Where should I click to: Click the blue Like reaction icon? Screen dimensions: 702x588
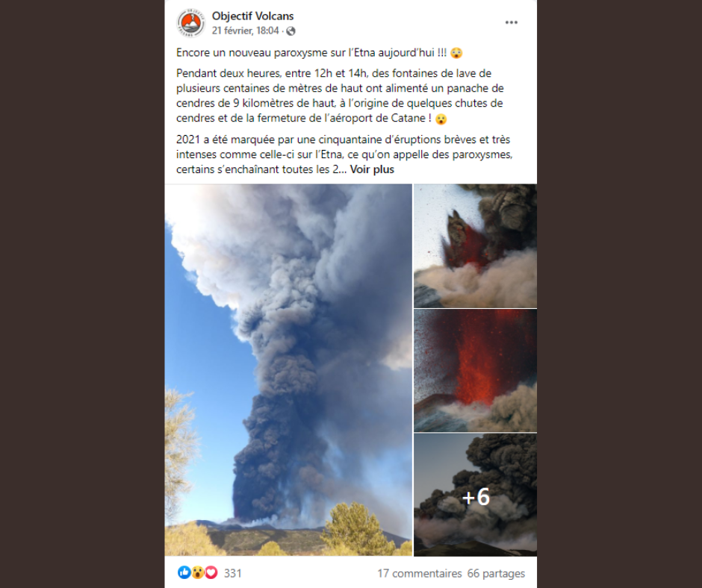point(184,572)
